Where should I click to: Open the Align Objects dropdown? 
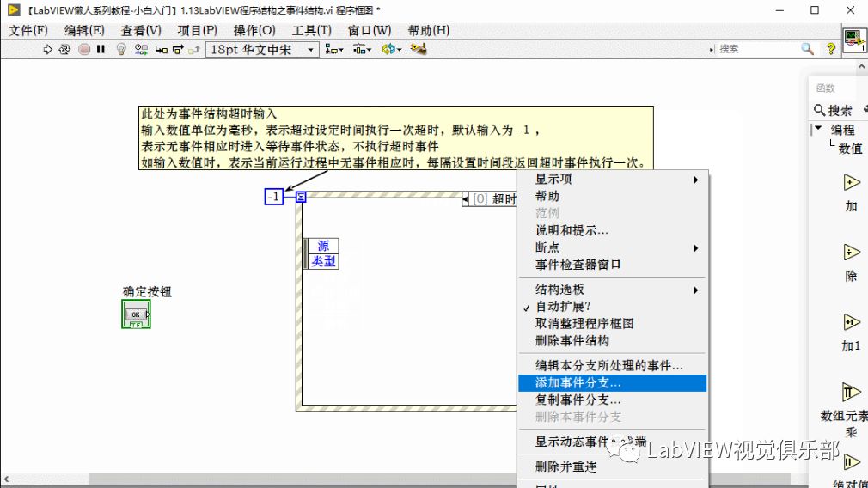point(333,50)
